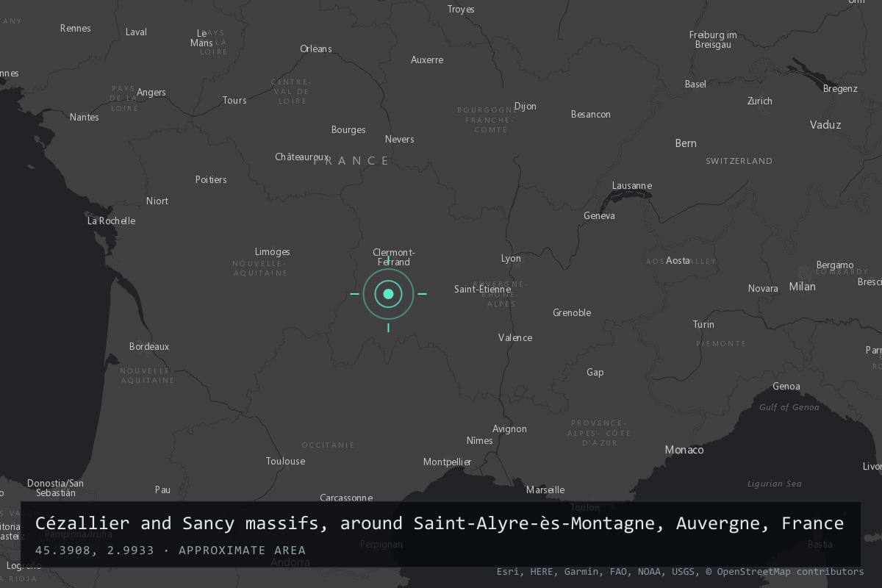Select the Gap label on the map
Image resolution: width=882 pixels, height=588 pixels.
595,372
